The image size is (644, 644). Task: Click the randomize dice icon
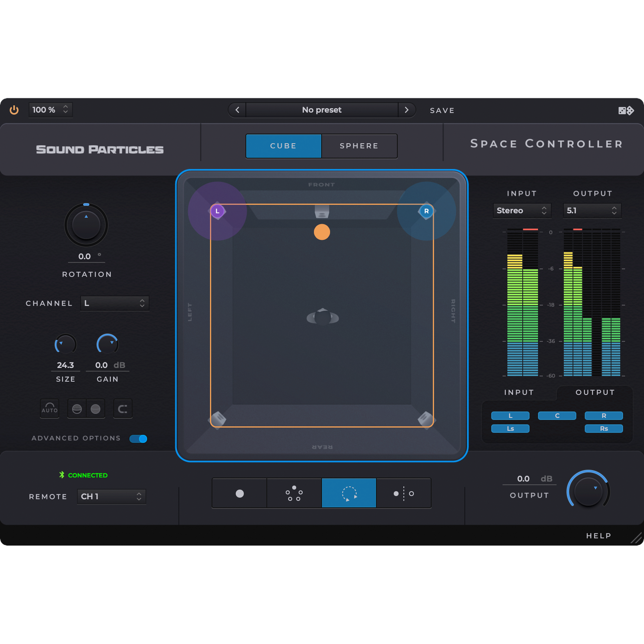click(x=626, y=110)
